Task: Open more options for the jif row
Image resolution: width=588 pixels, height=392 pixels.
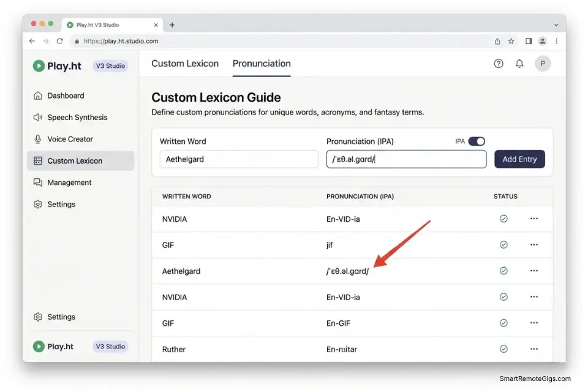Action: (x=534, y=244)
